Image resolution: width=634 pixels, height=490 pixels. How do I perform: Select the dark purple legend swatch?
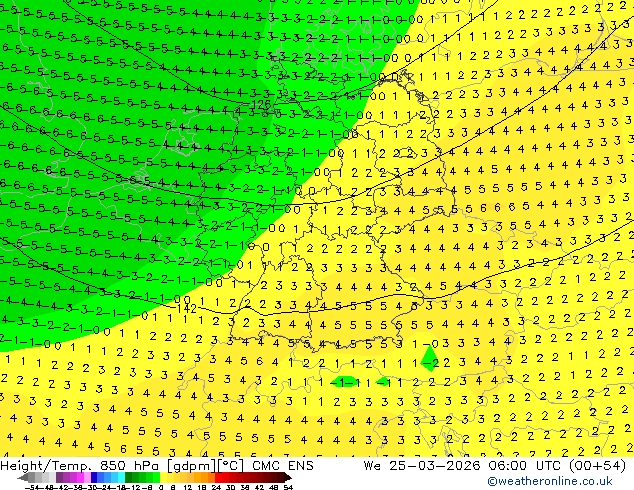(x=59, y=478)
